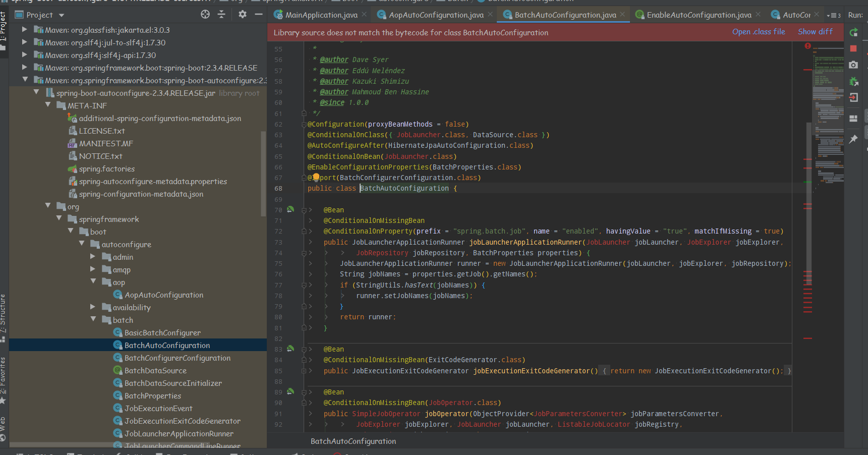This screenshot has height=455, width=868.
Task: Click the Rerun application icon
Action: tap(853, 33)
